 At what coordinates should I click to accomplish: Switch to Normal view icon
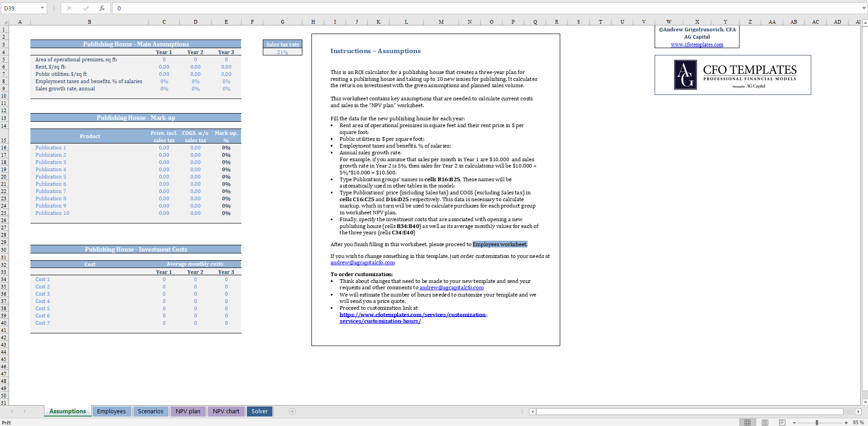pyautogui.click(x=747, y=422)
